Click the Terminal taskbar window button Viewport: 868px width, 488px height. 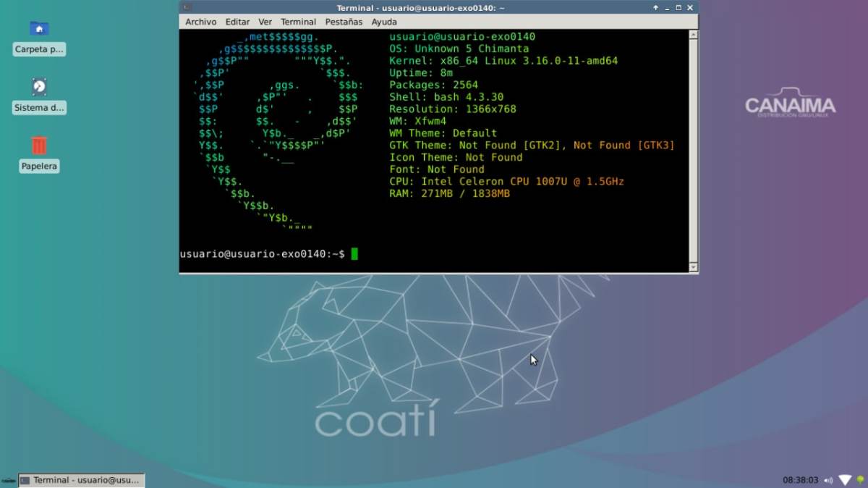(81, 480)
